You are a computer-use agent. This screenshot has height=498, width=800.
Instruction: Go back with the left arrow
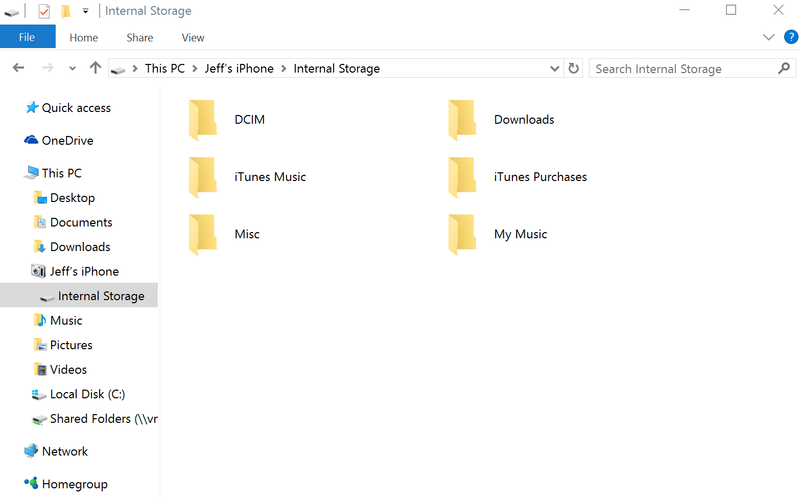pyautogui.click(x=18, y=68)
